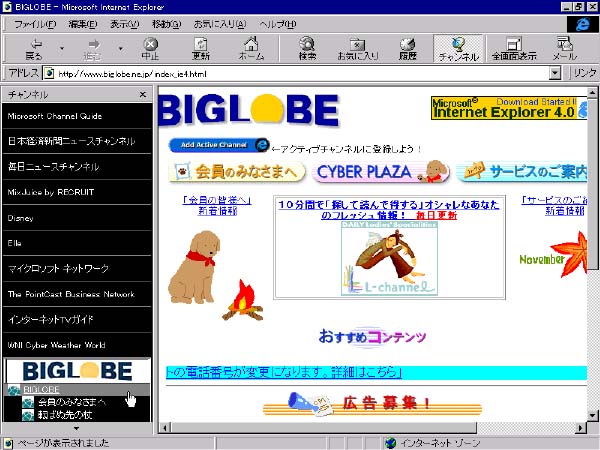
Task: Refresh page with the 更新 button
Action: (201, 49)
